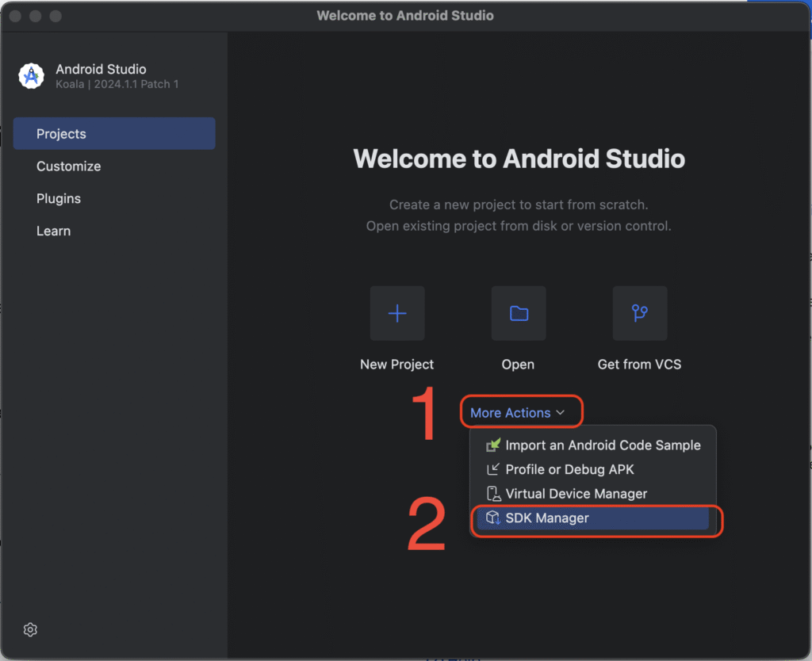This screenshot has width=812, height=661.
Task: Click the SDK Manager box icon
Action: [493, 518]
